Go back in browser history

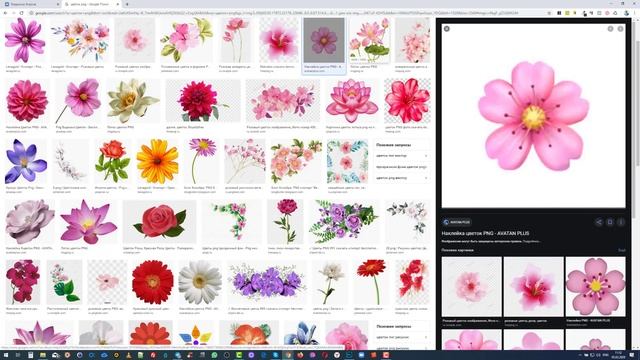[5, 13]
